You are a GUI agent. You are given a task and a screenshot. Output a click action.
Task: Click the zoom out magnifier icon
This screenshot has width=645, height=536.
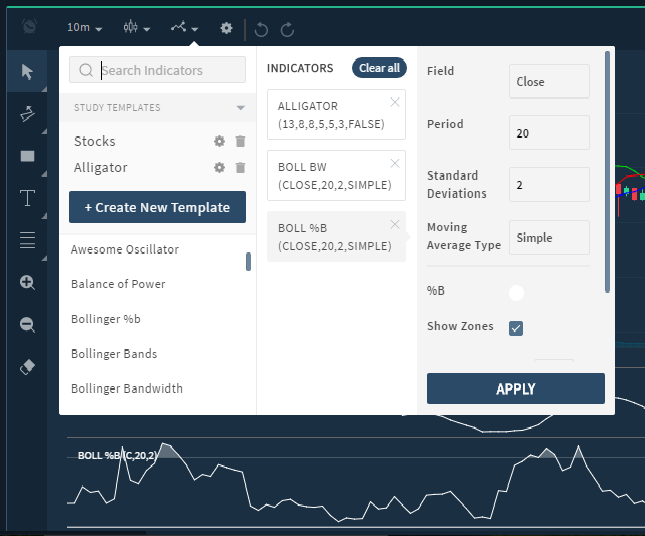pyautogui.click(x=27, y=325)
